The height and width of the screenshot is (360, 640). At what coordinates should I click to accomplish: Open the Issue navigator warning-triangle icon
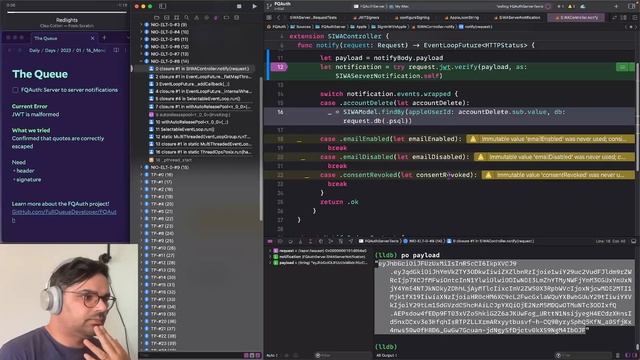pyautogui.click(x=196, y=18)
